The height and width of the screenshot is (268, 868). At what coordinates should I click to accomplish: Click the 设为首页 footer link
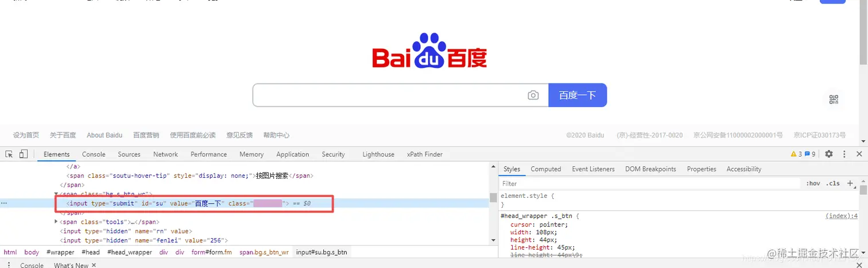click(26, 135)
